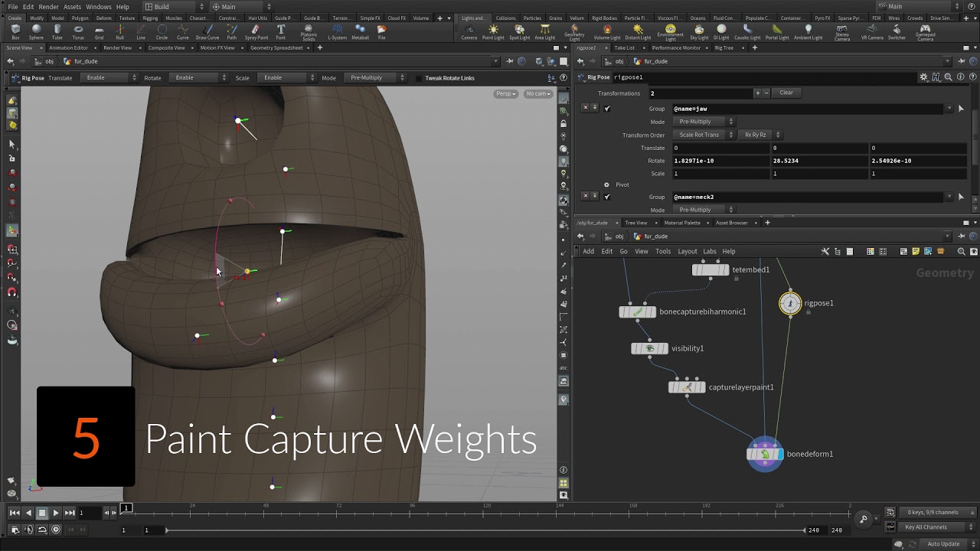The image size is (980, 551).
Task: Open the Rx Ry Rz rotation order dropdown
Action: [759, 135]
